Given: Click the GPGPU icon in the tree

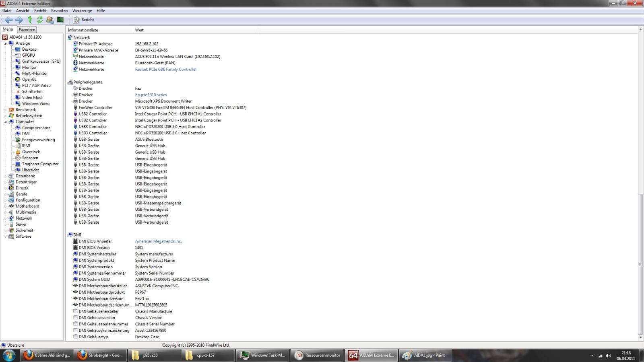Looking at the screenshot, I should tap(18, 56).
